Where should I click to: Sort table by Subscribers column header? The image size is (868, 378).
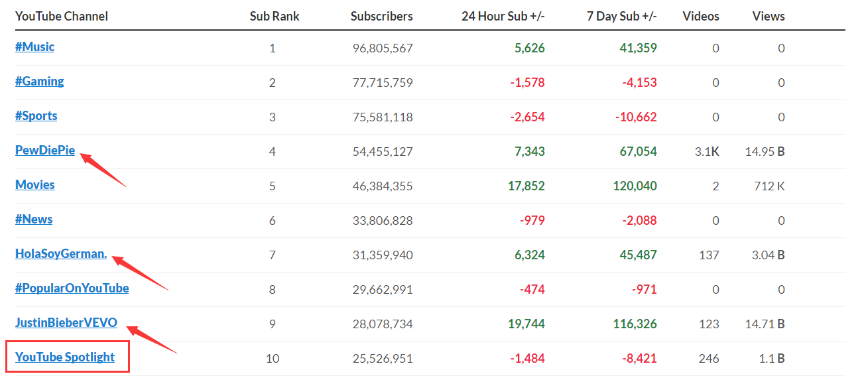coord(382,16)
